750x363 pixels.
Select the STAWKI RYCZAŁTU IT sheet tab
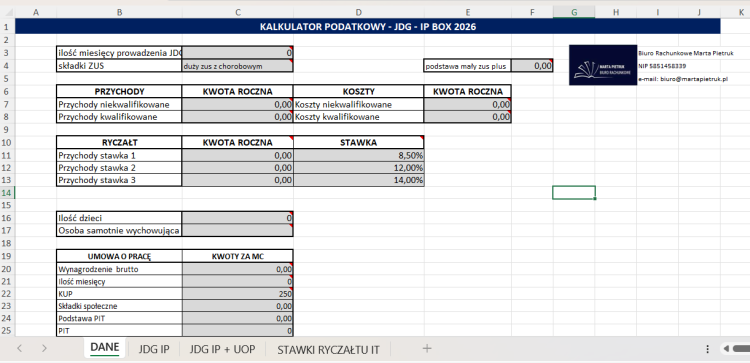pos(328,349)
